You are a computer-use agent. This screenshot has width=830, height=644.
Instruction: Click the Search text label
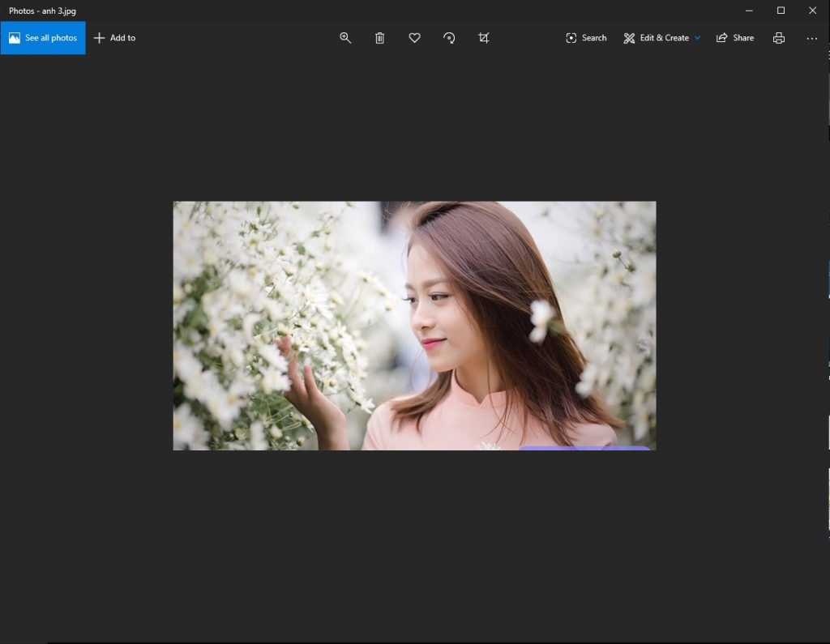(594, 38)
